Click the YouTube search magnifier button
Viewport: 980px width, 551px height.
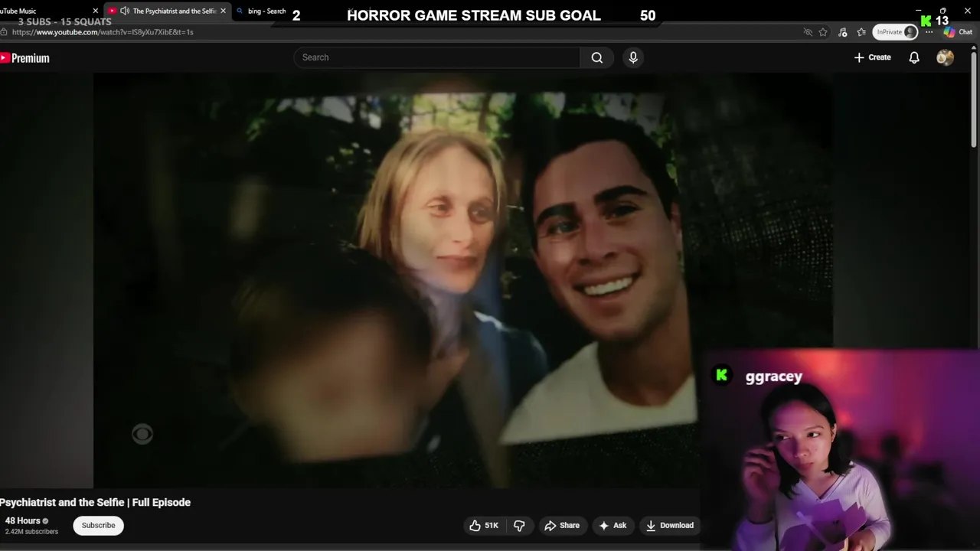pyautogui.click(x=597, y=57)
